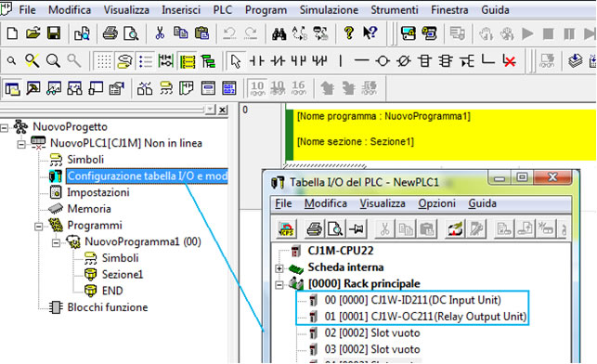Expand the Scheda interna node
The width and height of the screenshot is (597, 364).
[x=279, y=268]
